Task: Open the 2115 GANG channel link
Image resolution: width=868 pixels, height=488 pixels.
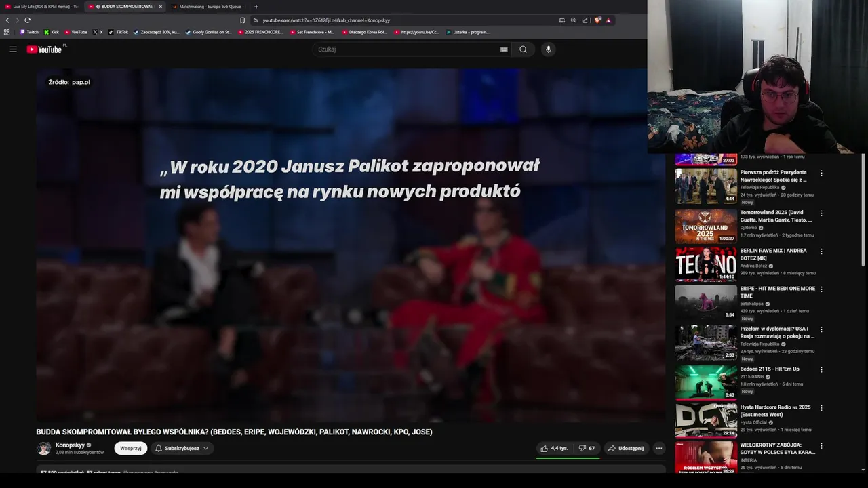Action: coord(751,377)
